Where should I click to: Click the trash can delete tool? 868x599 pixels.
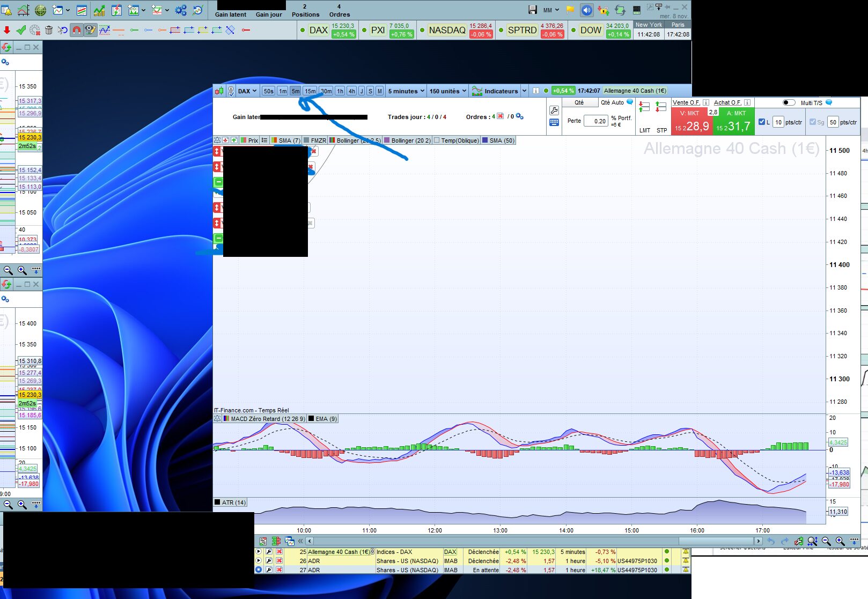tap(49, 30)
